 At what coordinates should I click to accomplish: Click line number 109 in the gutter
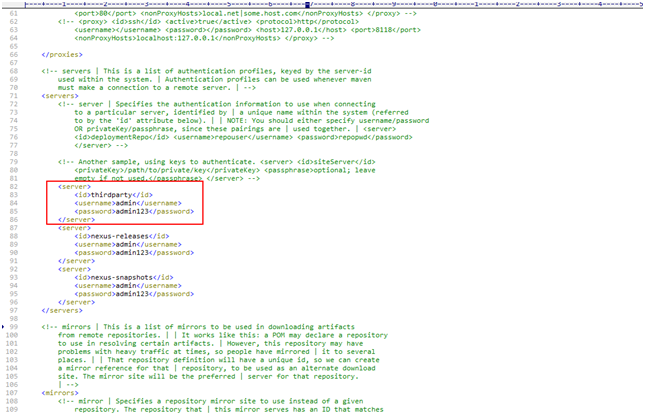click(12, 409)
